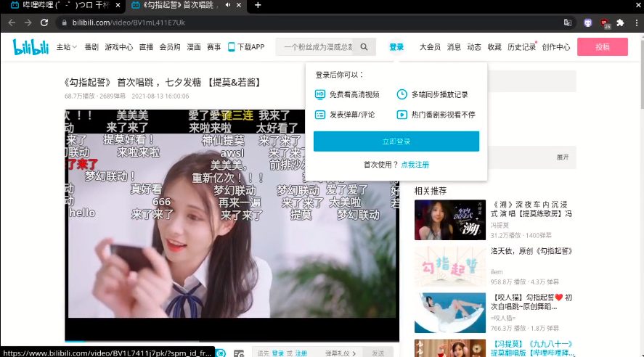Image resolution: width=644 pixels, height=357 pixels.
Task: Expand the 主站 dropdown menu
Action: pyautogui.click(x=66, y=47)
